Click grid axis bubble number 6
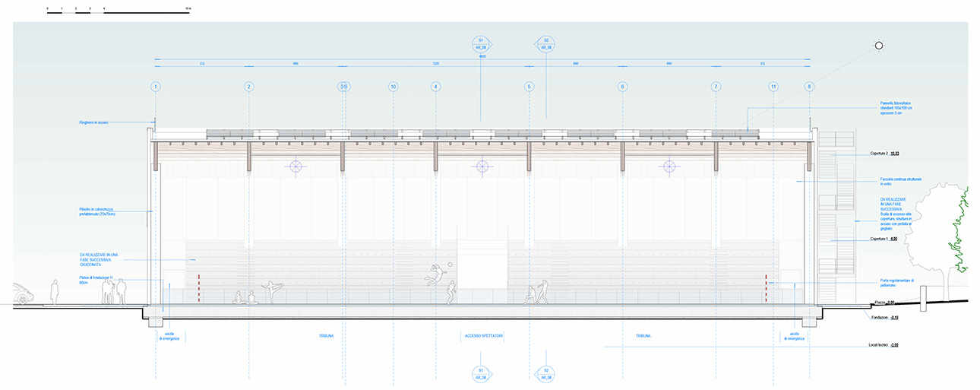Screen dimensions: 980x390 [x=622, y=87]
